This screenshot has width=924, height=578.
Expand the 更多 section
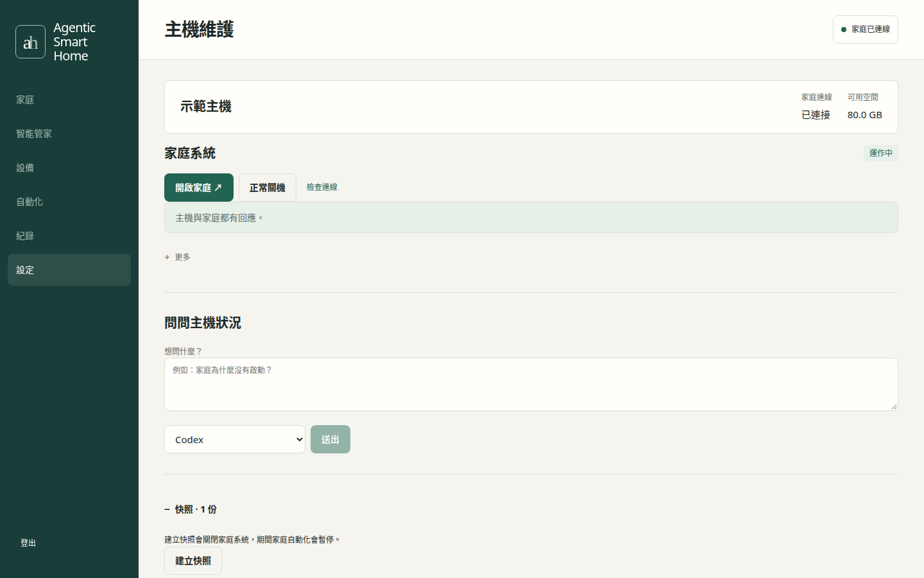click(178, 257)
